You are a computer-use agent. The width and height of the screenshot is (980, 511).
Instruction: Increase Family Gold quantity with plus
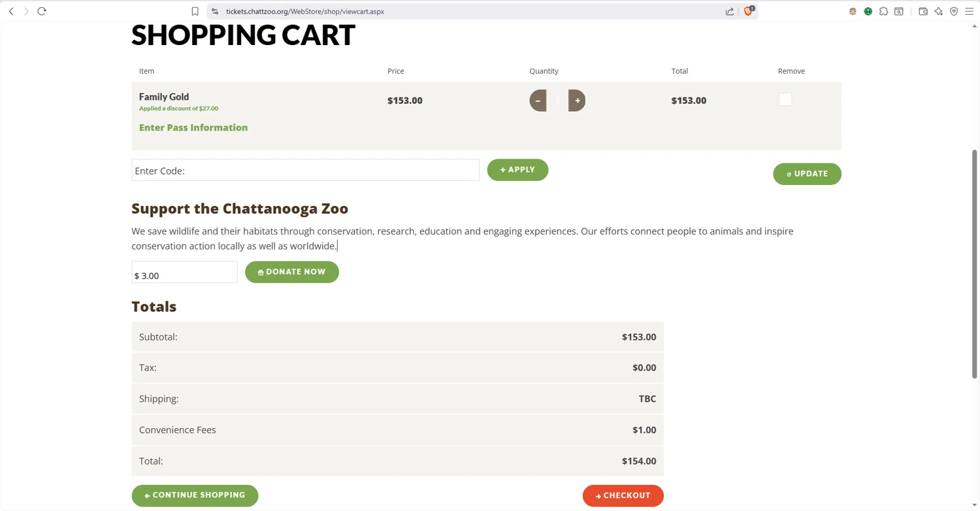point(577,101)
